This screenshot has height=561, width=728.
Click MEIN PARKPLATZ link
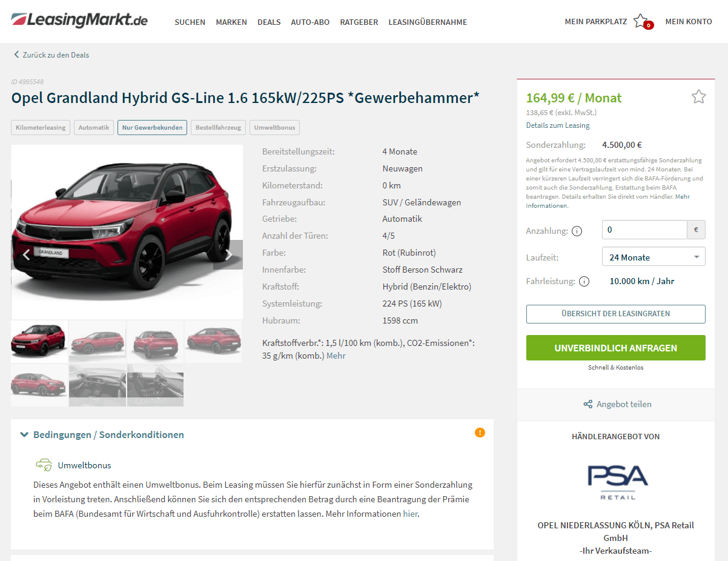(x=596, y=22)
